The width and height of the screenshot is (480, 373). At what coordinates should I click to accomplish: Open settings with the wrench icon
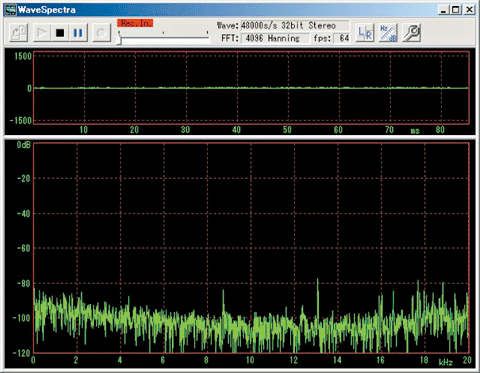[412, 33]
